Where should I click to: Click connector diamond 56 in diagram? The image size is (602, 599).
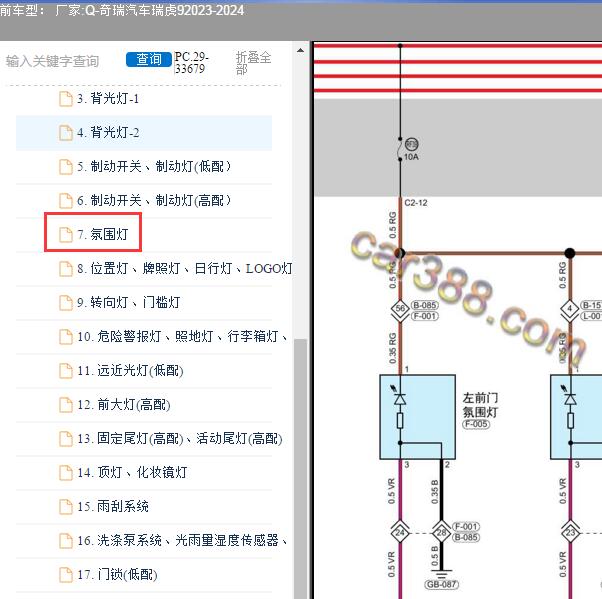(x=400, y=308)
